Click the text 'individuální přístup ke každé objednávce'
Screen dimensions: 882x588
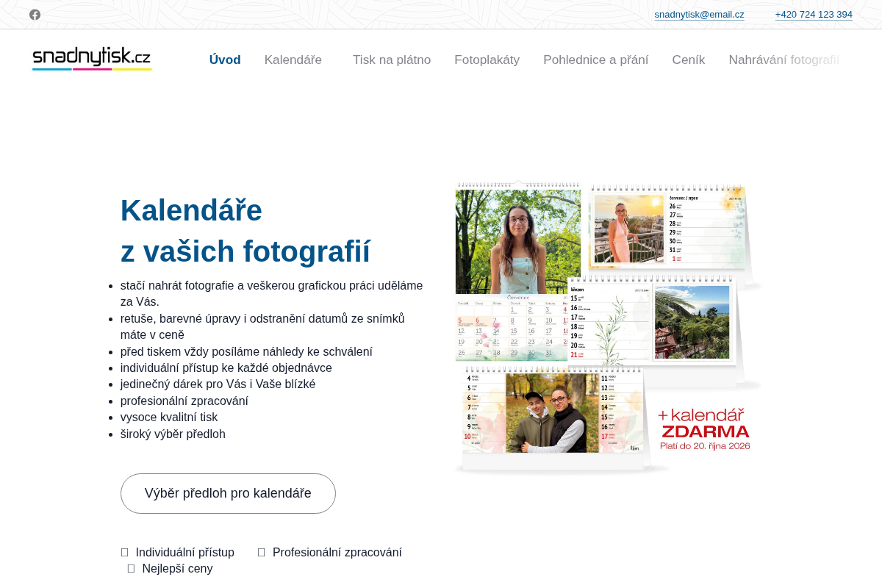click(x=226, y=367)
